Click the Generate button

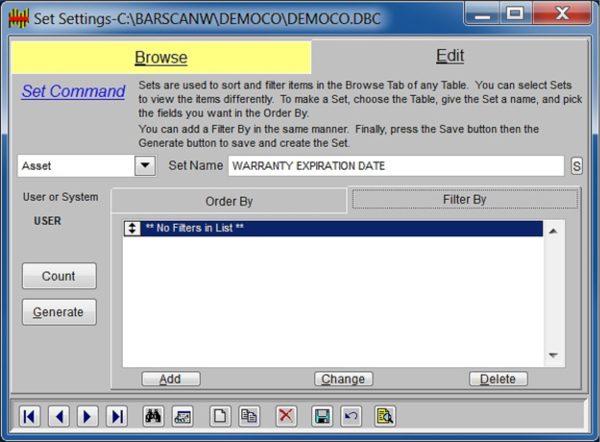(x=59, y=312)
